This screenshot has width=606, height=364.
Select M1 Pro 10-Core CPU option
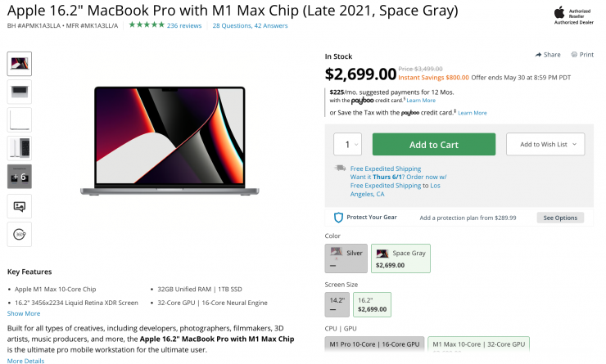[x=374, y=344]
